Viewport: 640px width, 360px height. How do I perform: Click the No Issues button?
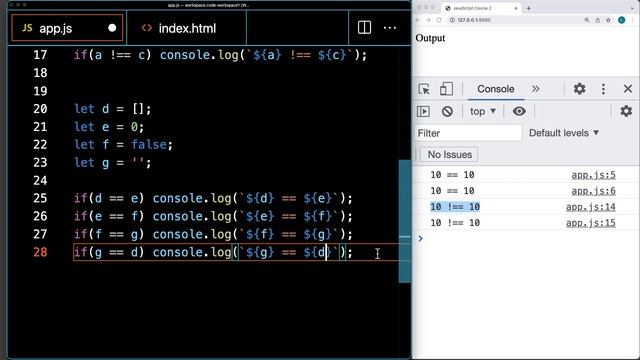[x=449, y=155]
